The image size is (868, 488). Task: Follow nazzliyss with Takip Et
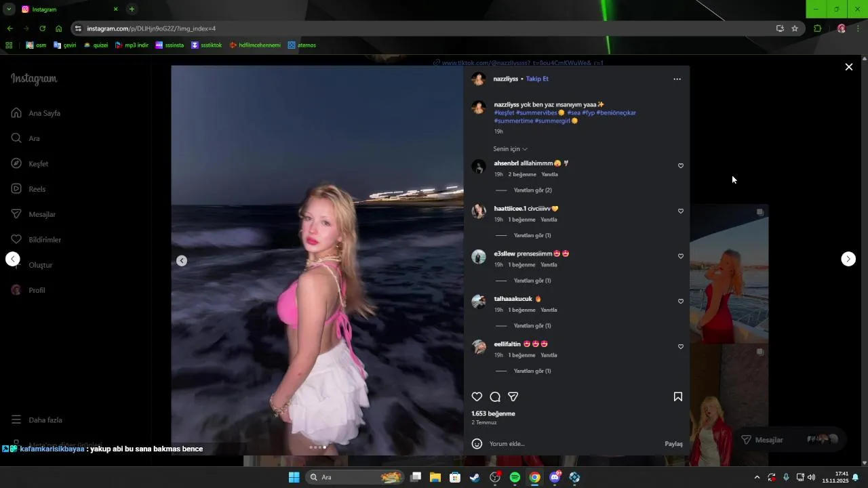[x=537, y=79]
